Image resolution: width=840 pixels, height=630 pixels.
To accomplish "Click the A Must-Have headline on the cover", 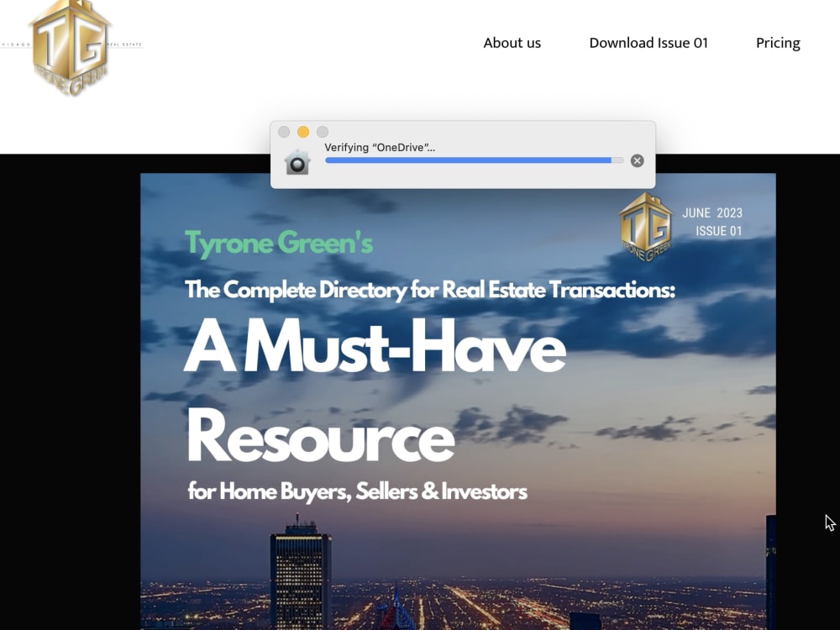I will click(375, 347).
